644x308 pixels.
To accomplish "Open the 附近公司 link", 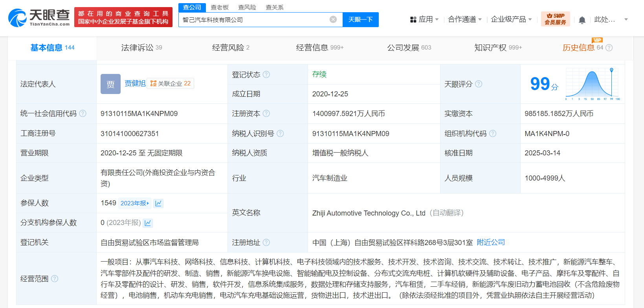I will [x=491, y=242].
